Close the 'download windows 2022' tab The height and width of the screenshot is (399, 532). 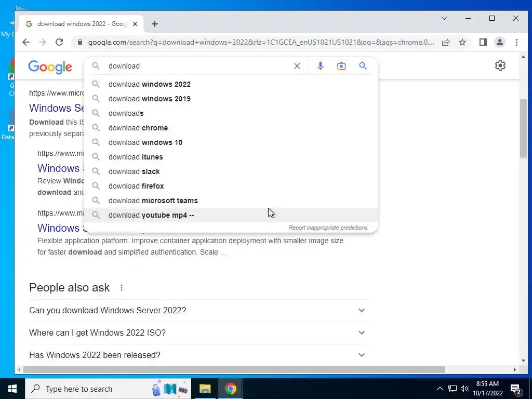click(135, 24)
